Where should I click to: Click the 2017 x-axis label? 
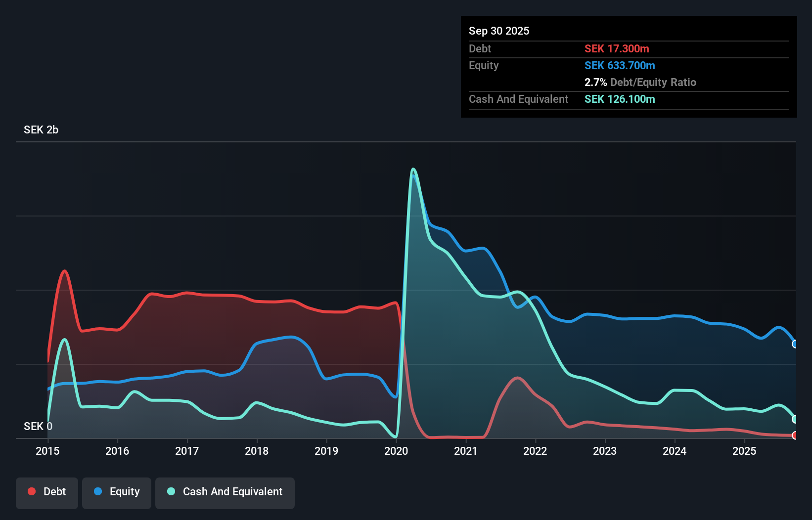click(187, 451)
